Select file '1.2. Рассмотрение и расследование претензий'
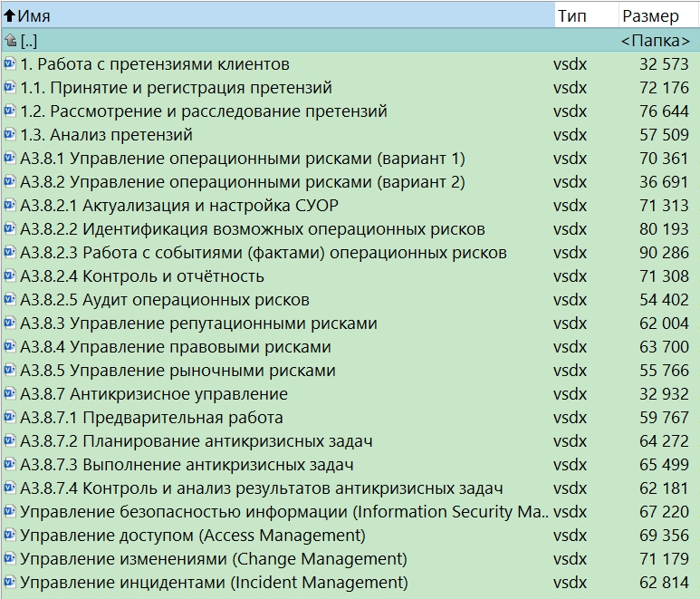 pos(204,111)
